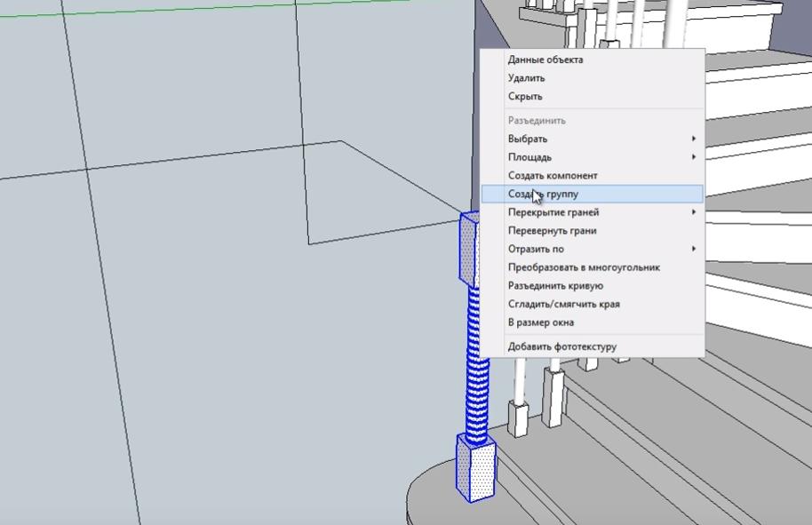The width and height of the screenshot is (812, 525).
Task: Choose "Удалить" to delete the selection
Action: click(527, 78)
